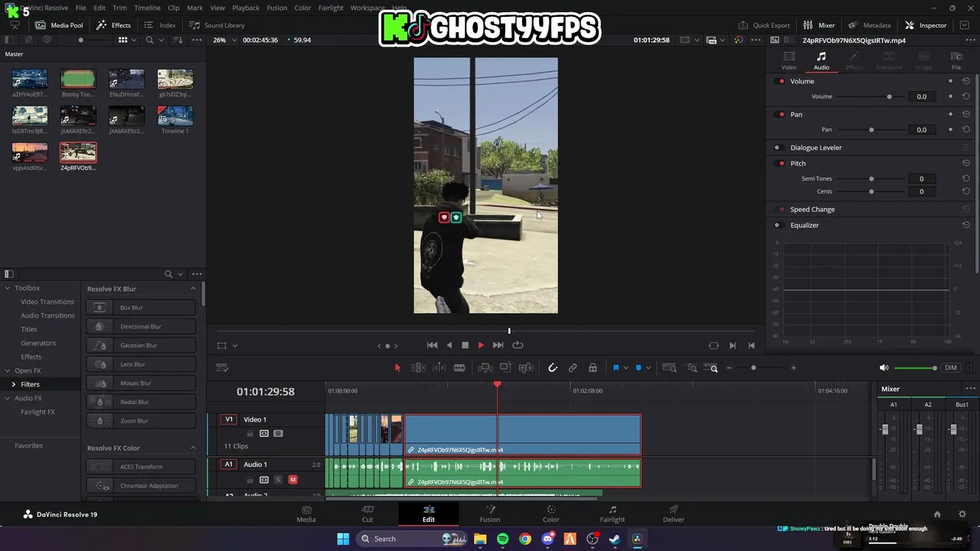980x551 pixels.
Task: Toggle the Position Lock icon
Action: pos(593,368)
